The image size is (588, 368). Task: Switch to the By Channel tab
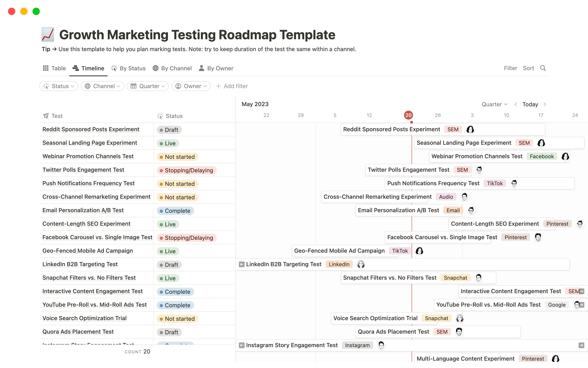[x=172, y=68]
